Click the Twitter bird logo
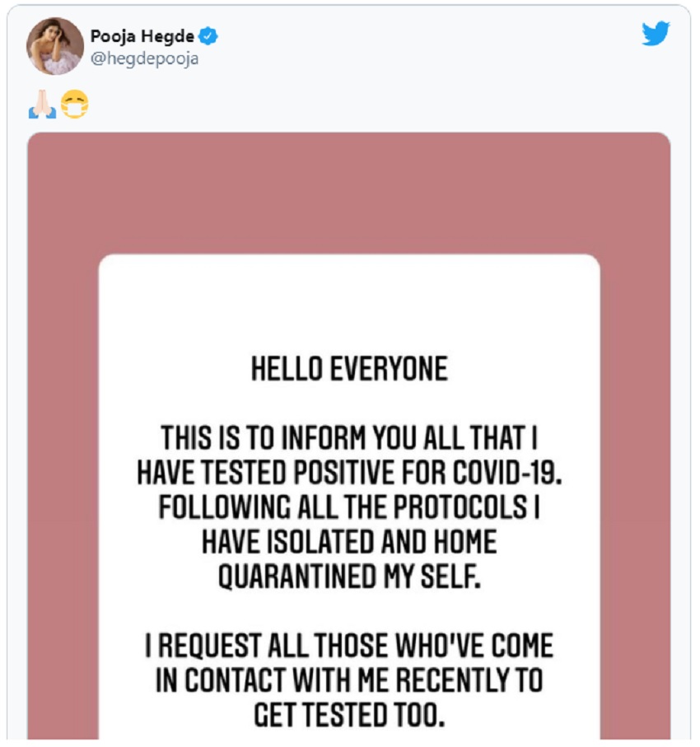 pyautogui.click(x=656, y=34)
